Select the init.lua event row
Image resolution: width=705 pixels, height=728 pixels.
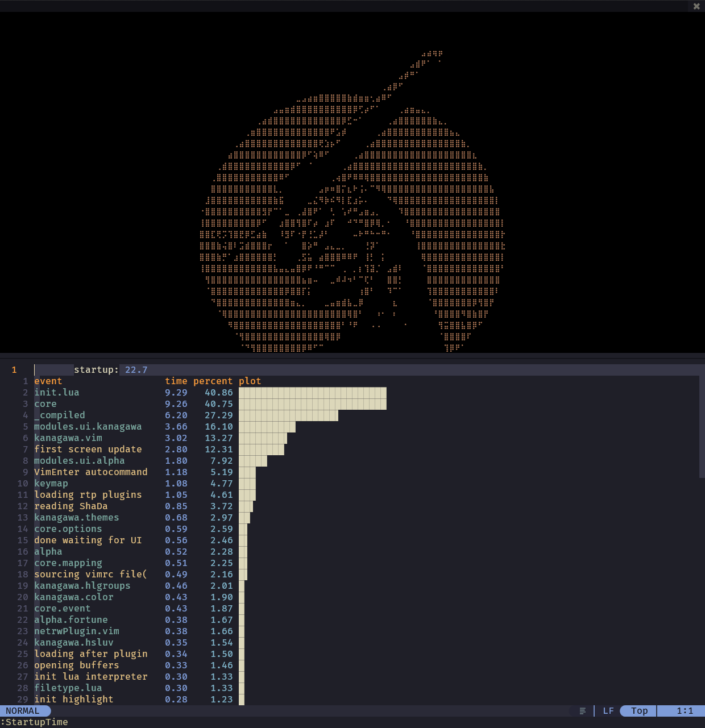[57, 393]
